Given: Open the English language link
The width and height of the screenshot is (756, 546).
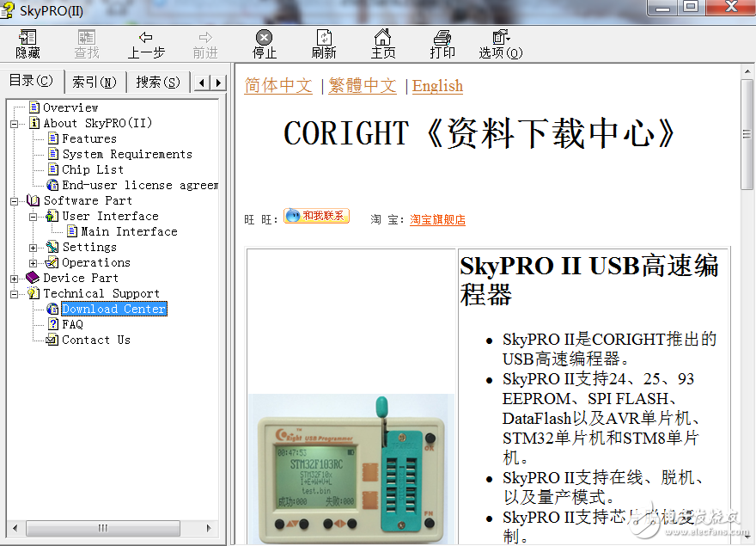Looking at the screenshot, I should tap(437, 86).
